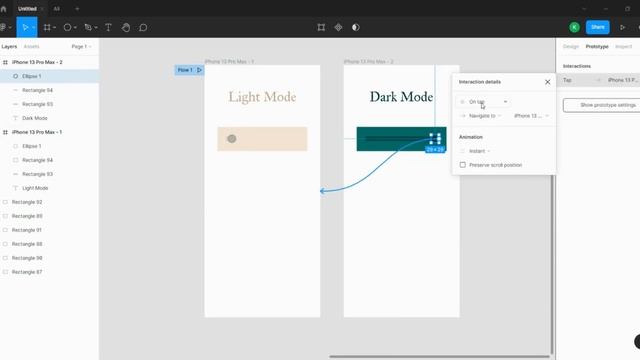
Task: Select the highlighted Ellipse 1 layer
Action: click(49, 76)
